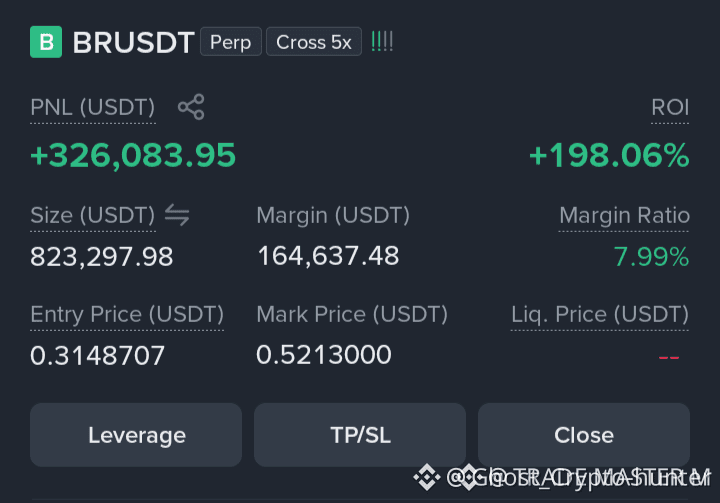Click the green signal bars indicator
Image resolution: width=720 pixels, height=503 pixels.
tap(382, 41)
